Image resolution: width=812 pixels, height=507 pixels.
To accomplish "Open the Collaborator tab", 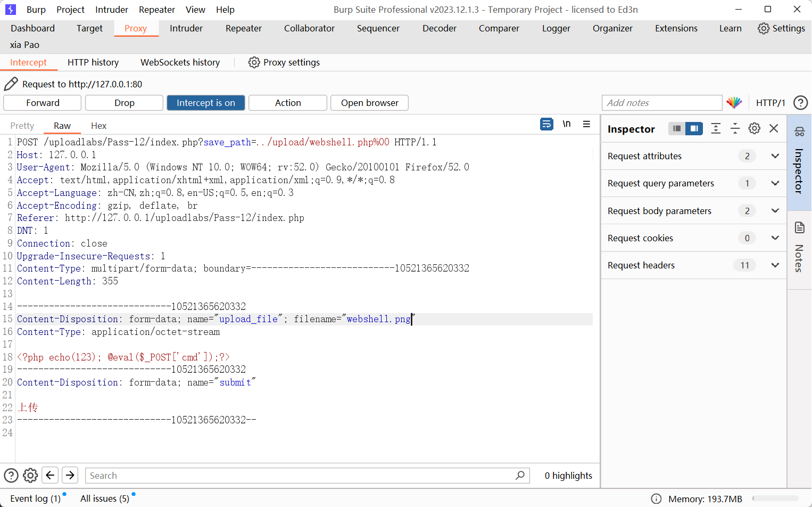I will [x=309, y=28].
